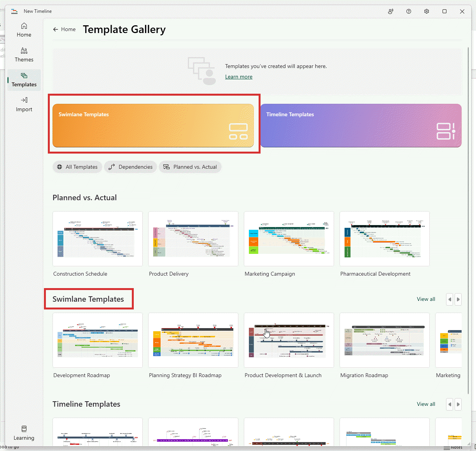Image resolution: width=476 pixels, height=451 pixels.
Task: Enable the All Templates filter
Action: (77, 167)
